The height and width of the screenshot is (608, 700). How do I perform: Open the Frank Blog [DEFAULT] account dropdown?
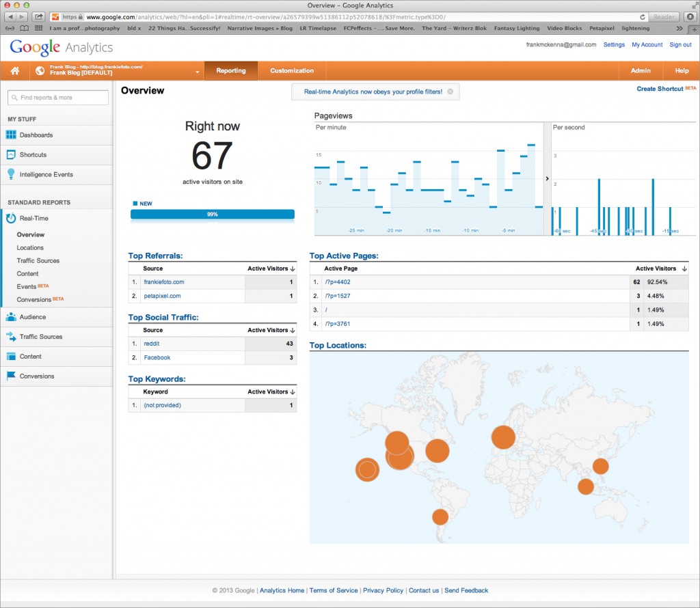(117, 70)
